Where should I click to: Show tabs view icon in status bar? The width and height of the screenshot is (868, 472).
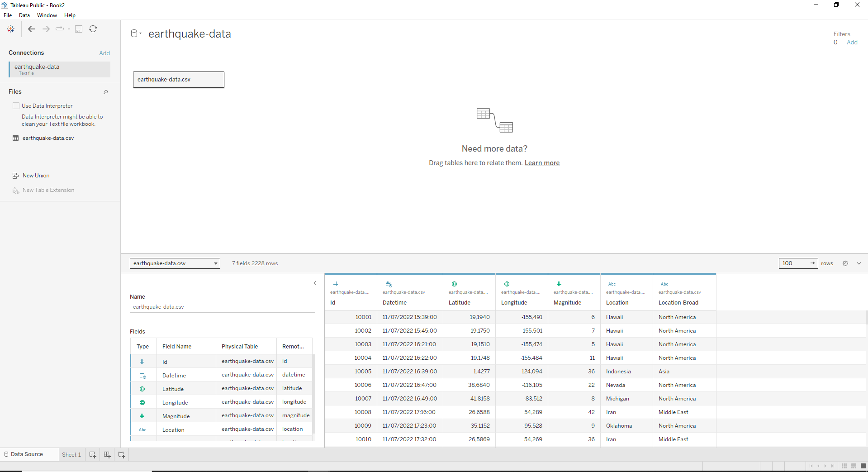tap(863, 466)
